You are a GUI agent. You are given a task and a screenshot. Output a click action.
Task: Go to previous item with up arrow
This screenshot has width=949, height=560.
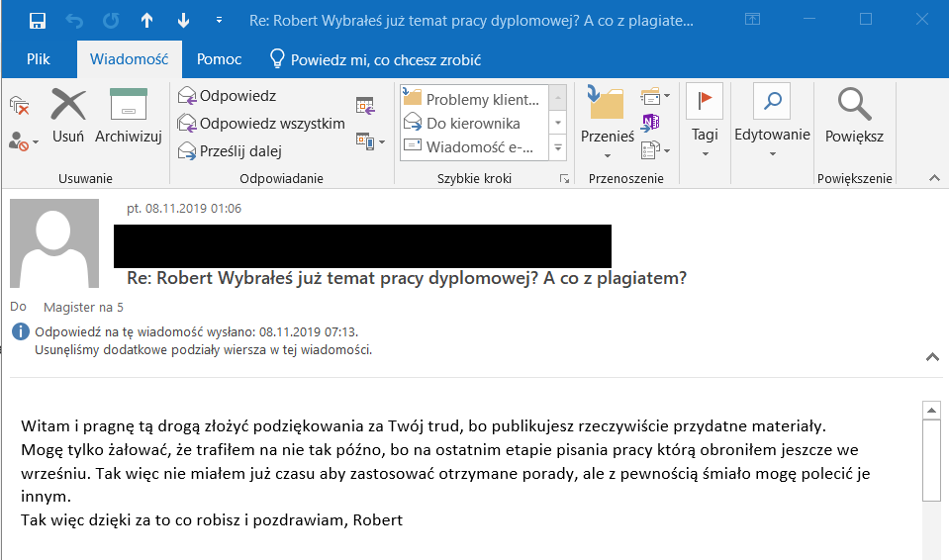pos(146,20)
